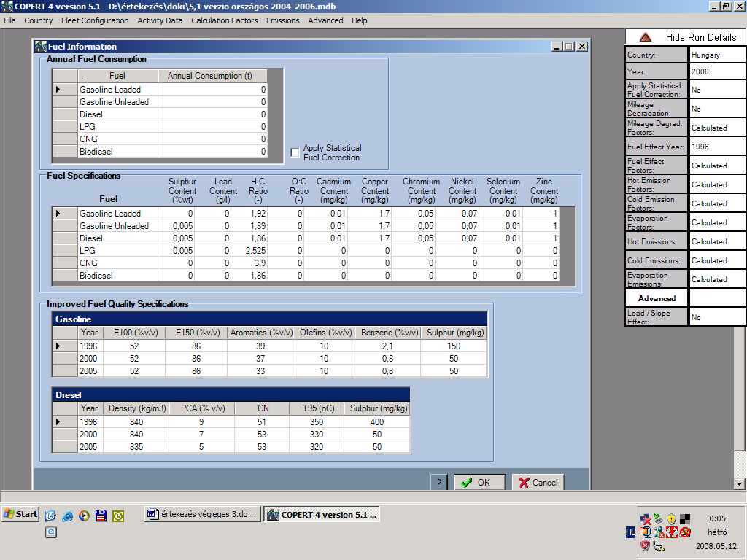The image size is (747, 560).
Task: Click the Advanced header in run details
Action: coord(657,298)
